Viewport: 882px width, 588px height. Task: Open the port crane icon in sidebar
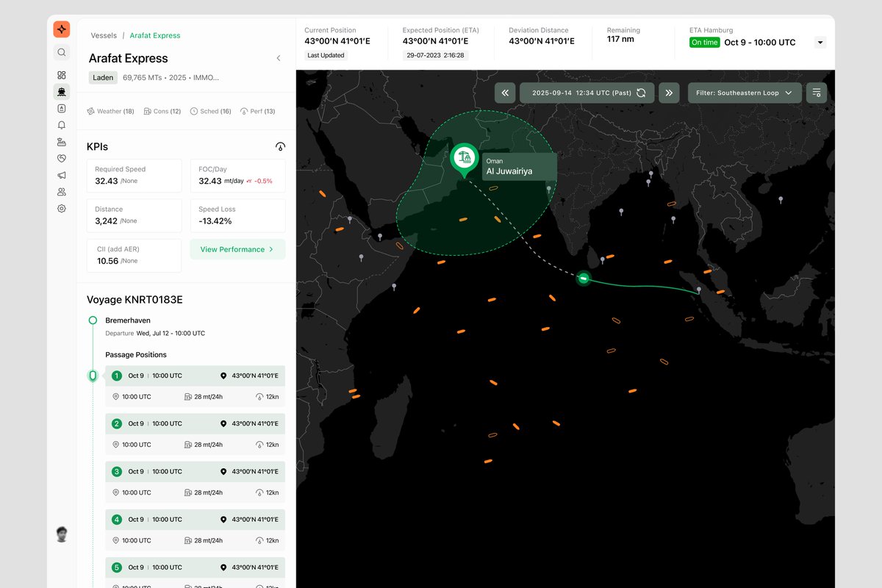(62, 142)
